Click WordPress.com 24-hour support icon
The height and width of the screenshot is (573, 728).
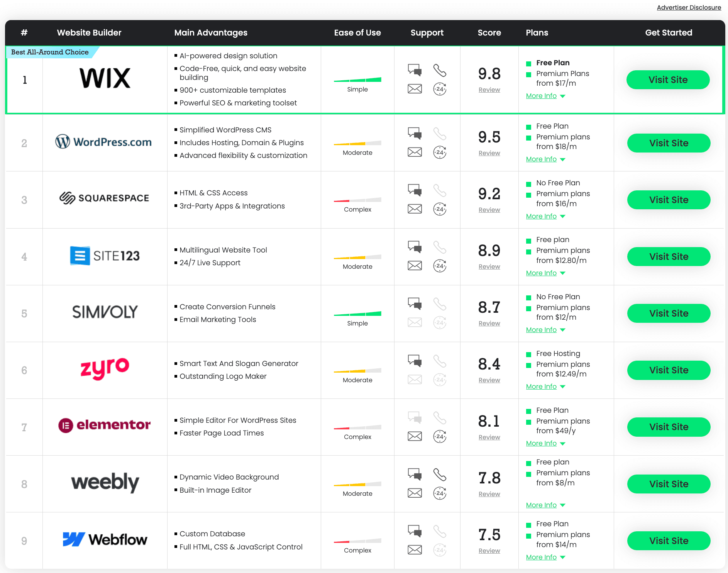pyautogui.click(x=440, y=153)
